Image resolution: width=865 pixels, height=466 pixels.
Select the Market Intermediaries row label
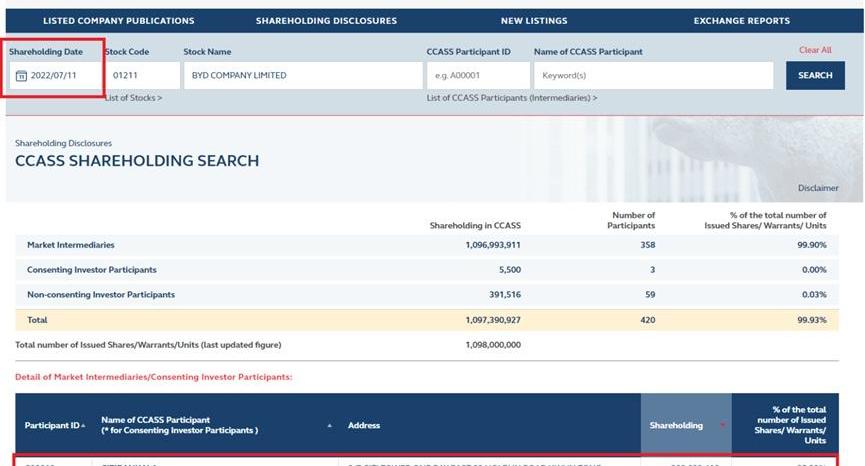tap(71, 245)
